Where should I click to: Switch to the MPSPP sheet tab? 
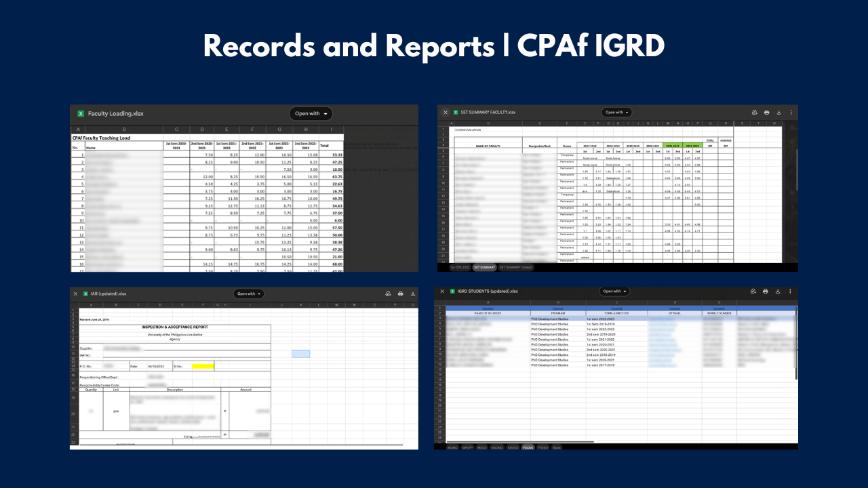[467, 447]
